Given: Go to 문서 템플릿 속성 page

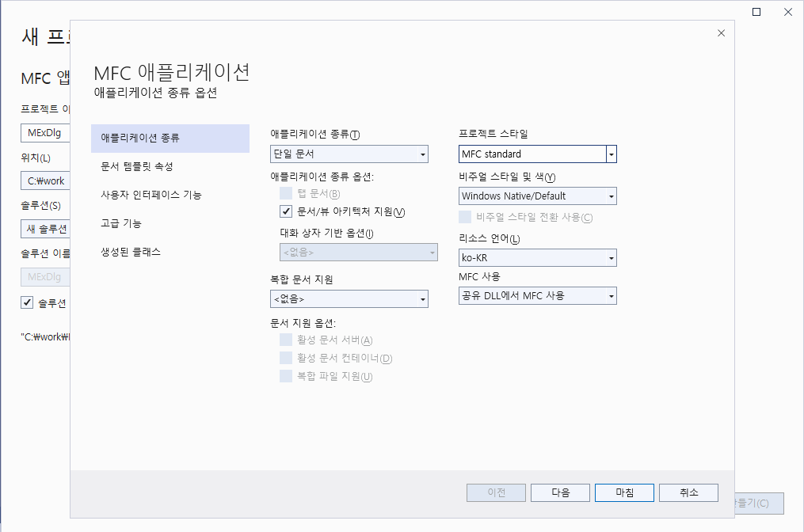Looking at the screenshot, I should click(170, 166).
